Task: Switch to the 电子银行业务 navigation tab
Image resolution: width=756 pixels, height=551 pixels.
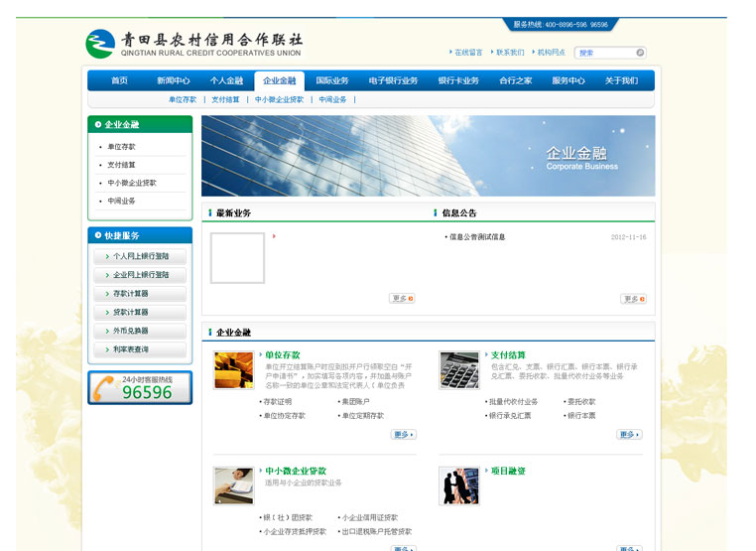Action: coord(393,81)
